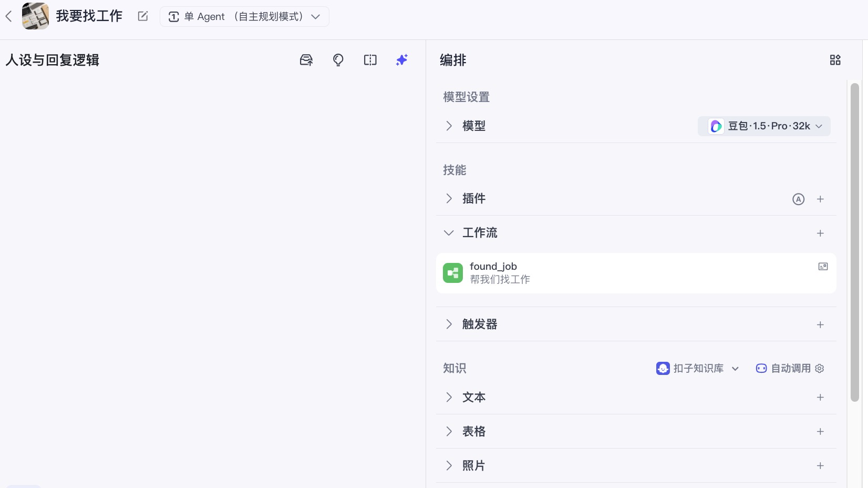The image size is (868, 488).
Task: Open the prompt library icon
Action: tap(306, 60)
